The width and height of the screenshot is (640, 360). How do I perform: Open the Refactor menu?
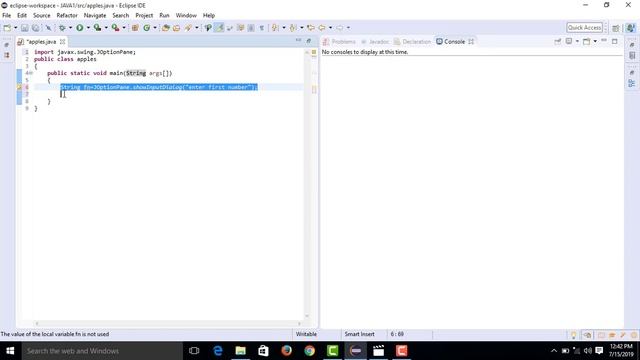[x=67, y=15]
